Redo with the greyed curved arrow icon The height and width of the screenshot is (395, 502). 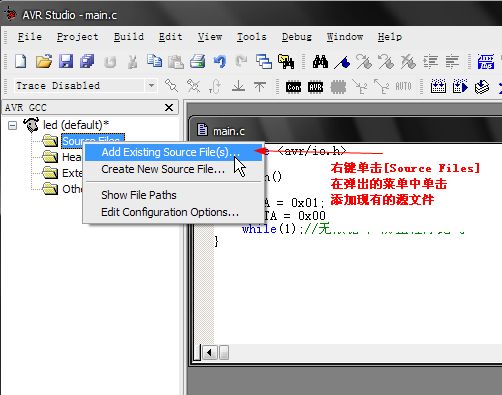[241, 62]
